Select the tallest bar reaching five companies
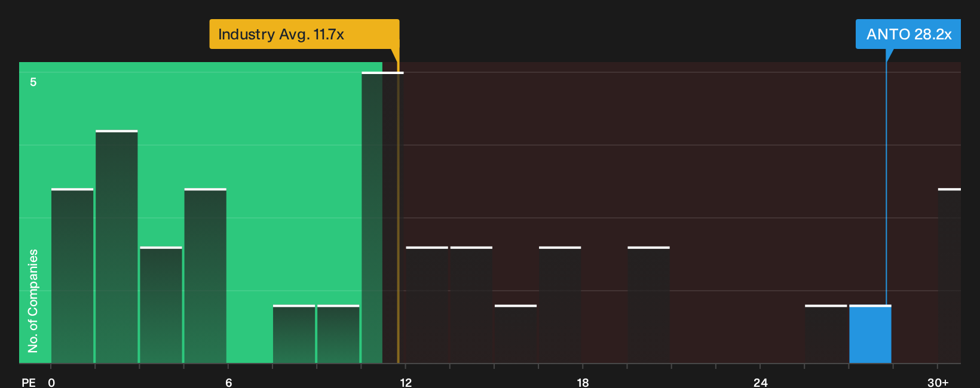The width and height of the screenshot is (980, 388). (x=382, y=217)
